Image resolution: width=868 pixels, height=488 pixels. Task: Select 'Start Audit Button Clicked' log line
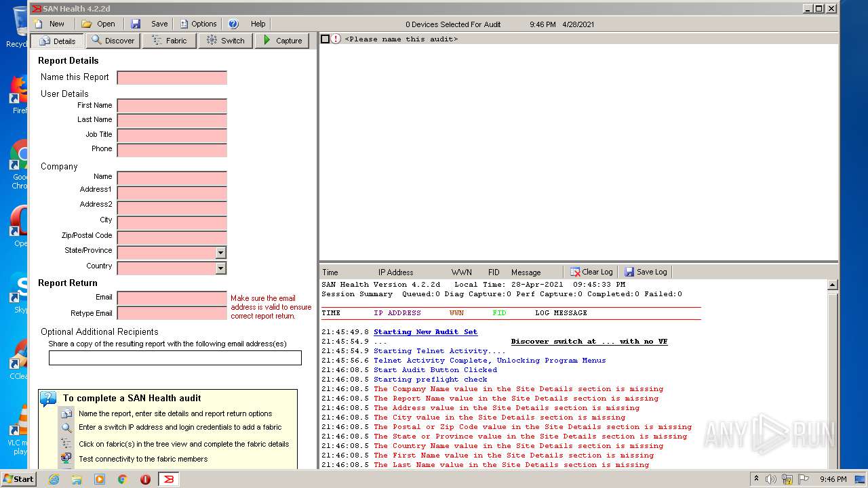point(435,370)
